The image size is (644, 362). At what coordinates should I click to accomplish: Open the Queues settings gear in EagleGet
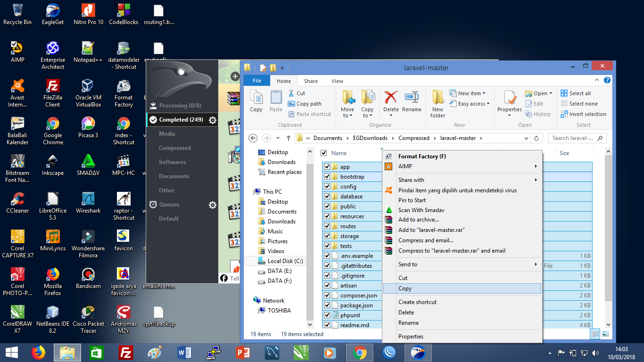tap(213, 205)
